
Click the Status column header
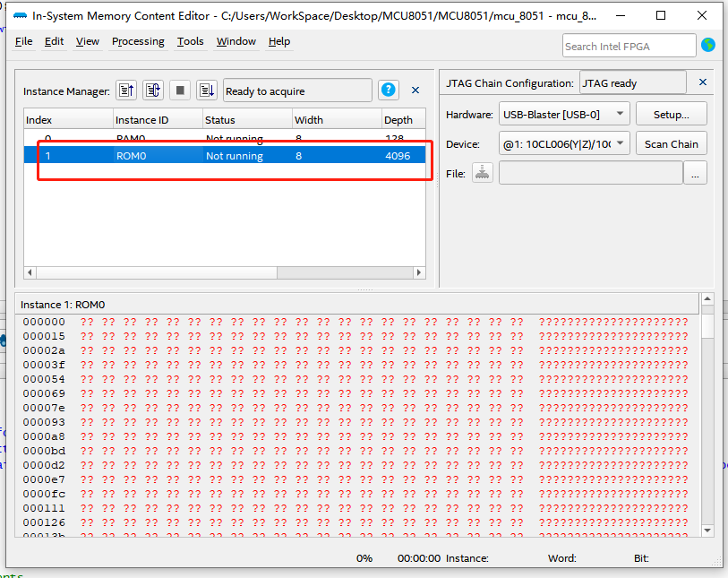coord(247,119)
